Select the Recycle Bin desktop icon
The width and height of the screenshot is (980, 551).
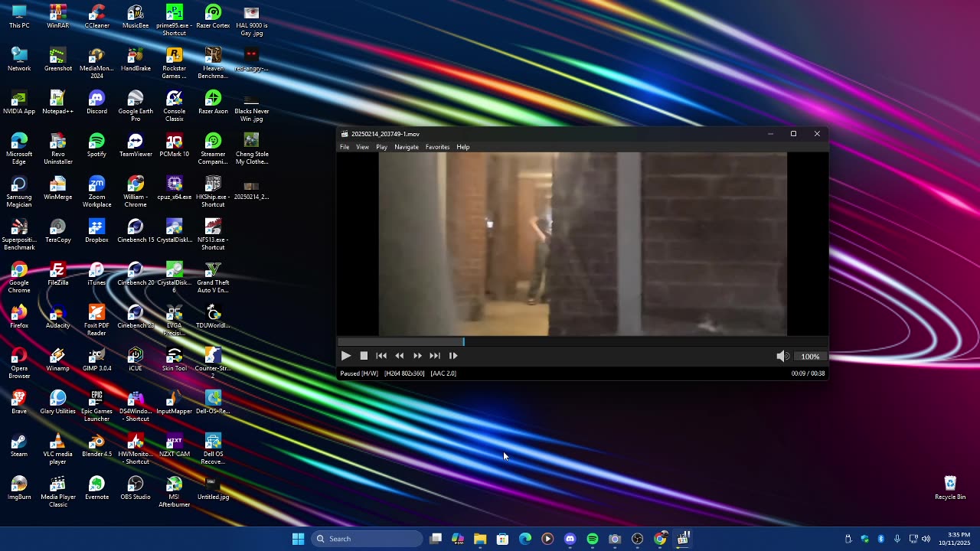point(950,488)
